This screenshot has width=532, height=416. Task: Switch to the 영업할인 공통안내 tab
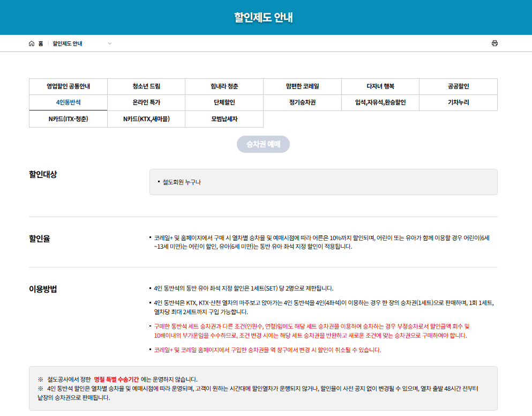[x=68, y=86]
